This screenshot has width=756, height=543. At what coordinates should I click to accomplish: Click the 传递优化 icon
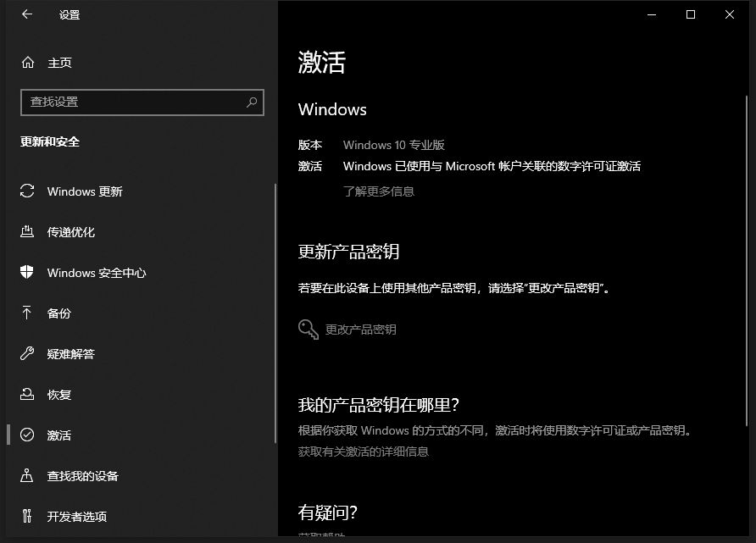coord(27,231)
